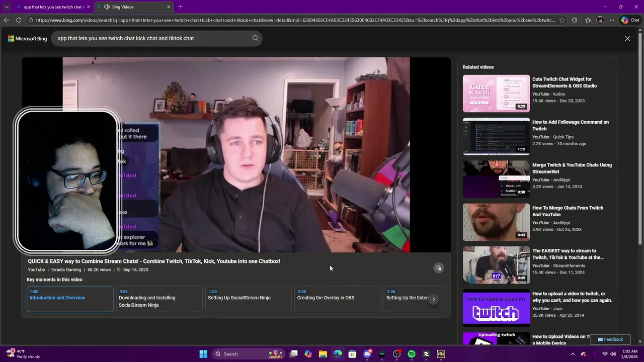Open the Feedback button
This screenshot has width=644, height=362.
click(610, 339)
